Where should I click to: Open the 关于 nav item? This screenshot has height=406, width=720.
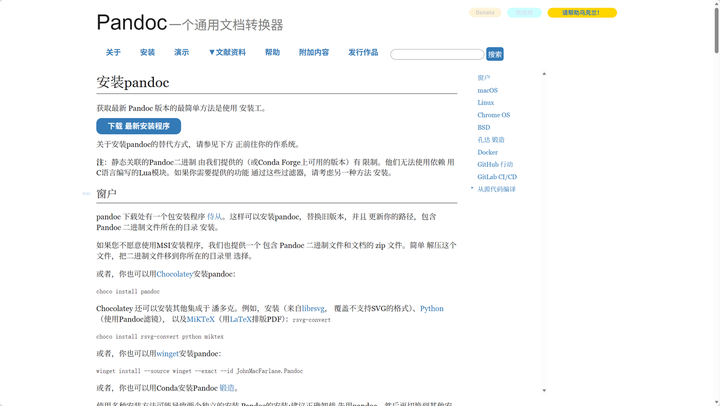point(113,52)
